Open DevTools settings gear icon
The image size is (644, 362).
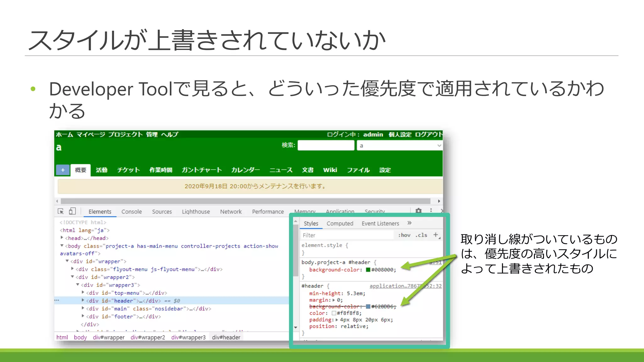(419, 211)
